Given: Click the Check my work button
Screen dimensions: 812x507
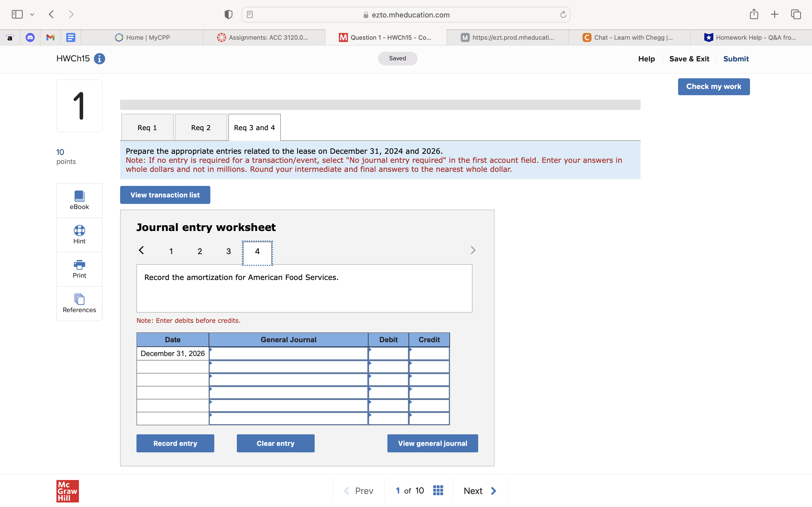Looking at the screenshot, I should pyautogui.click(x=713, y=86).
